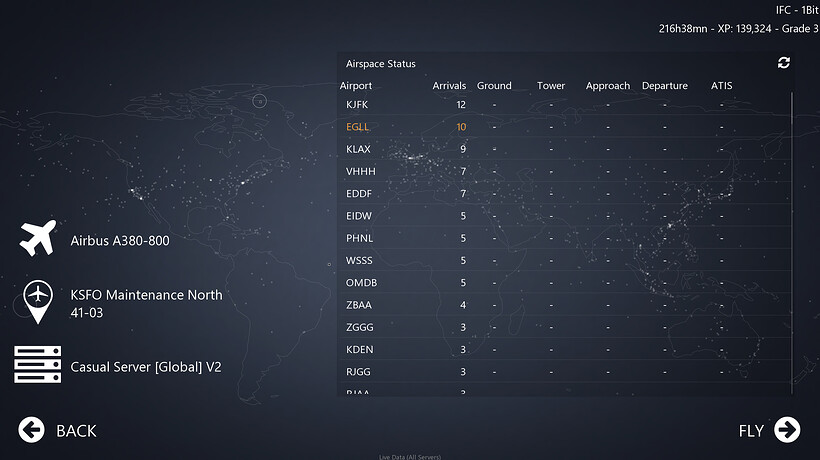
Task: Click the Approach column header
Action: 608,86
